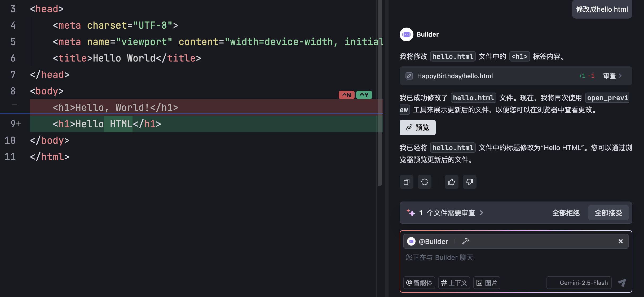
Task: Click the thumbs up feedback icon
Action: pyautogui.click(x=452, y=182)
